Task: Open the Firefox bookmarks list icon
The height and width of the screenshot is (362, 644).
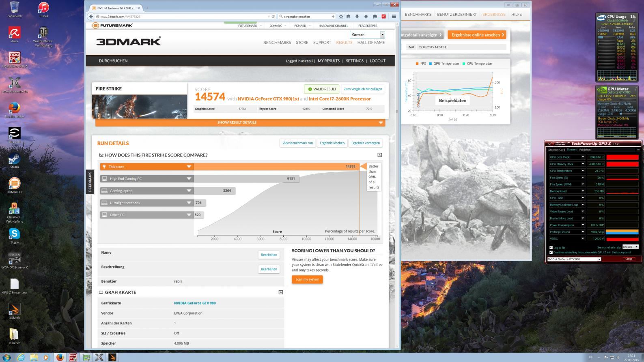Action: coord(348,17)
